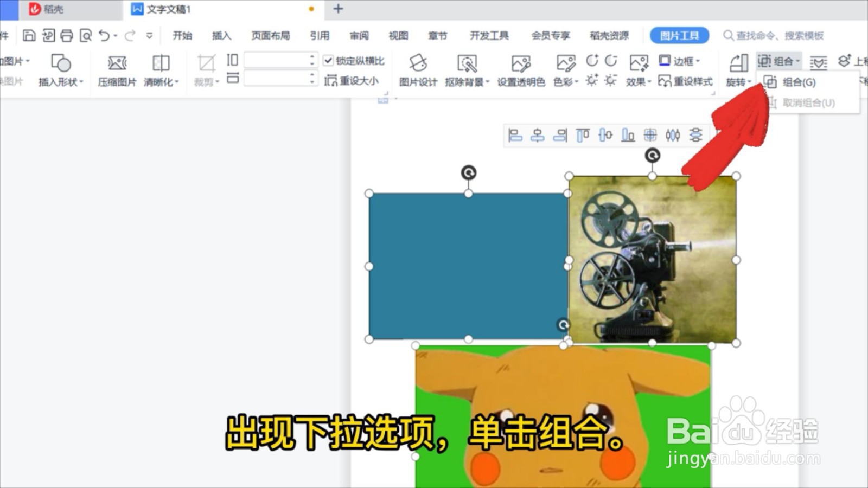The width and height of the screenshot is (868, 488).
Task: Click horizontal center align icon in floating toolbar
Action: pos(538,135)
